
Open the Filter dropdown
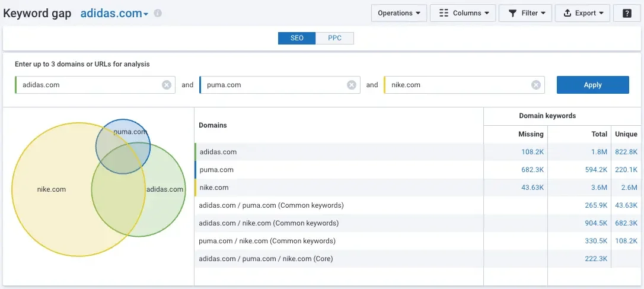tap(527, 13)
